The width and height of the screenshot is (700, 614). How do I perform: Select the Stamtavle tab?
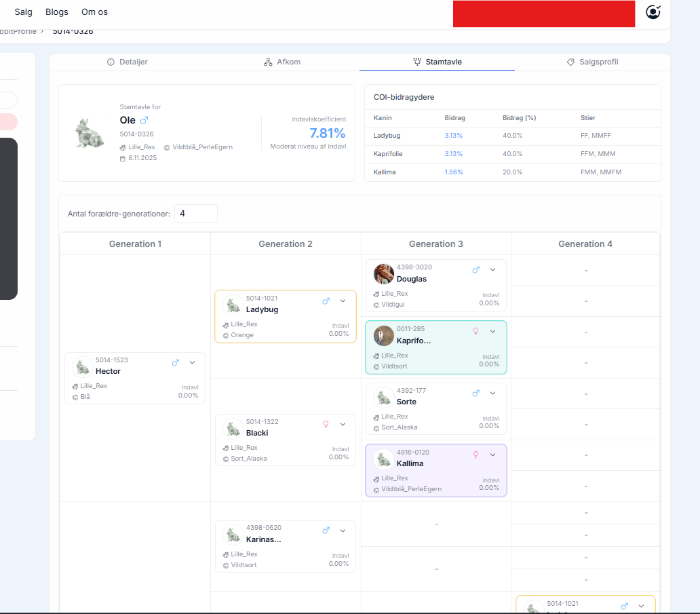(x=437, y=62)
